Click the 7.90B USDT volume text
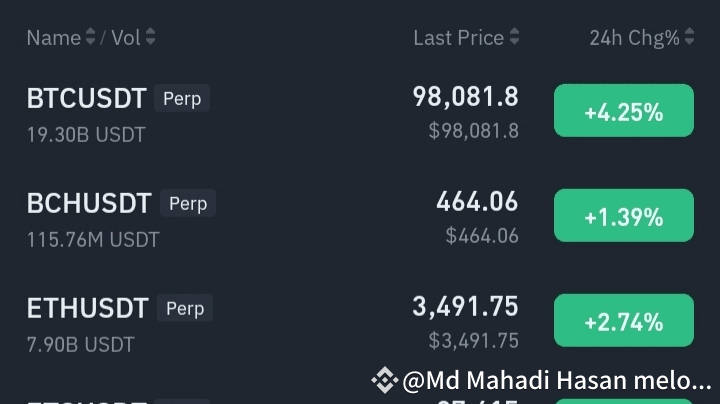This screenshot has width=720, height=404. pos(81,344)
